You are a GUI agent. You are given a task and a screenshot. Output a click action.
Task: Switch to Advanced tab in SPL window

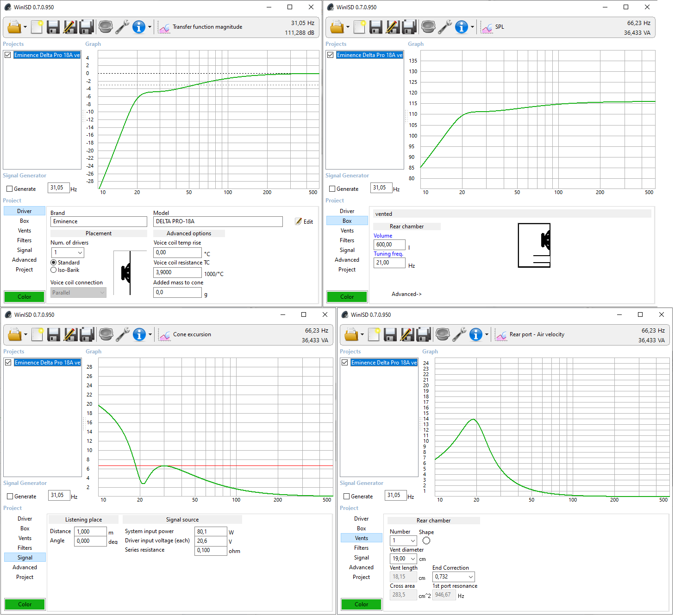pyautogui.click(x=347, y=260)
